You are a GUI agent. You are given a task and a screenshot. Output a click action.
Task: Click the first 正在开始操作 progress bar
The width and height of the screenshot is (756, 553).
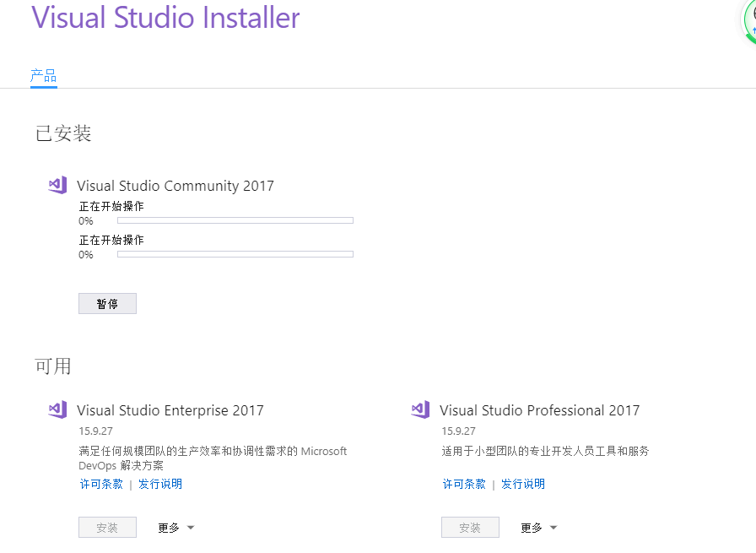[235, 220]
